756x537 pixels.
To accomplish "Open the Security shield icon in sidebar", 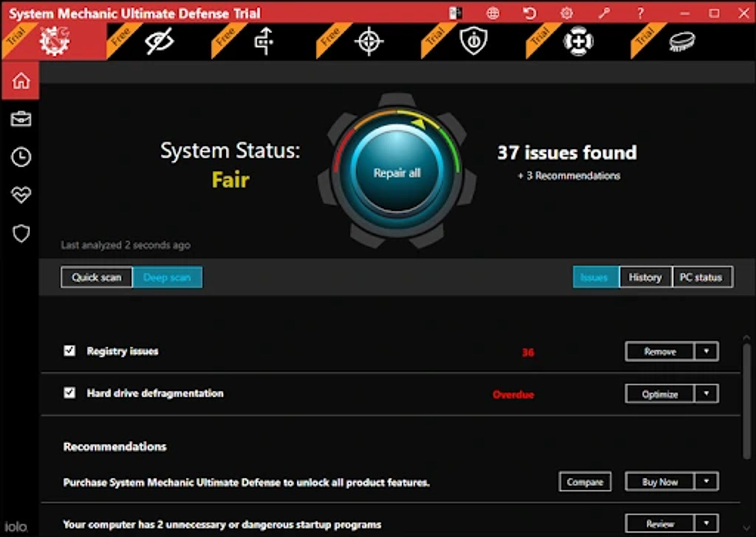I will tap(20, 233).
